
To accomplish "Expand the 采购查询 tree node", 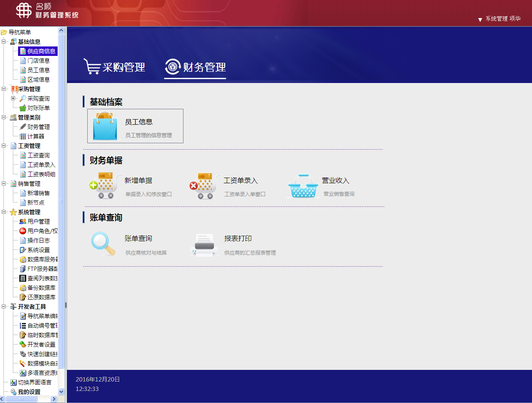I will 13,98.
